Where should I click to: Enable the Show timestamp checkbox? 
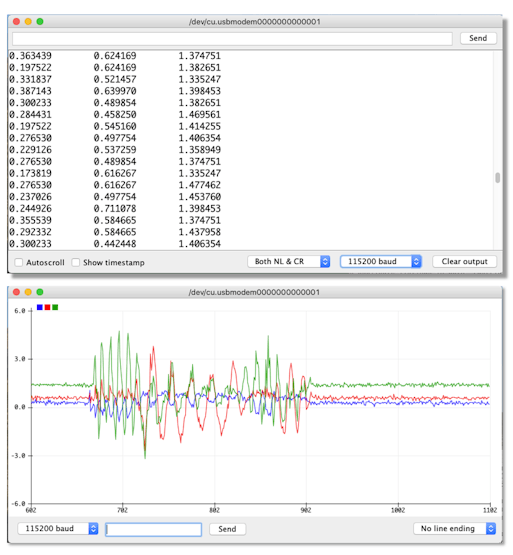75,262
